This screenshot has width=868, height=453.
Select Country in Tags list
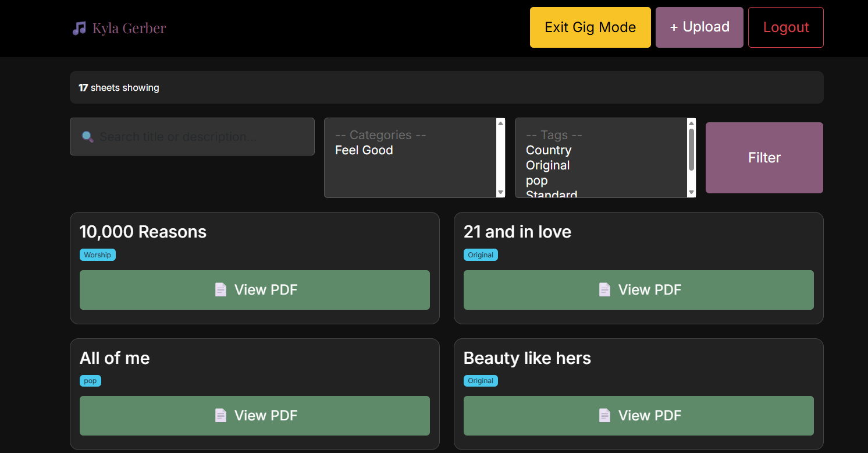point(549,150)
